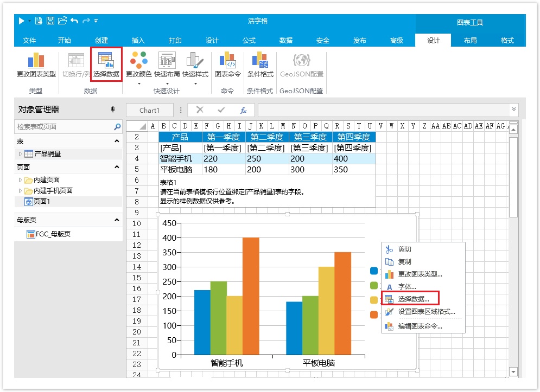
Task: Click the fx insert function icon
Action: click(243, 110)
